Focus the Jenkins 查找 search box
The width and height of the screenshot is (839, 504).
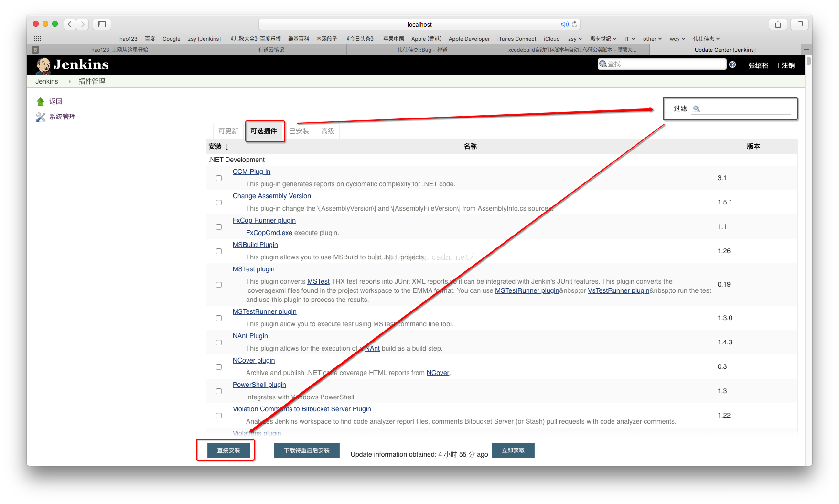point(662,64)
